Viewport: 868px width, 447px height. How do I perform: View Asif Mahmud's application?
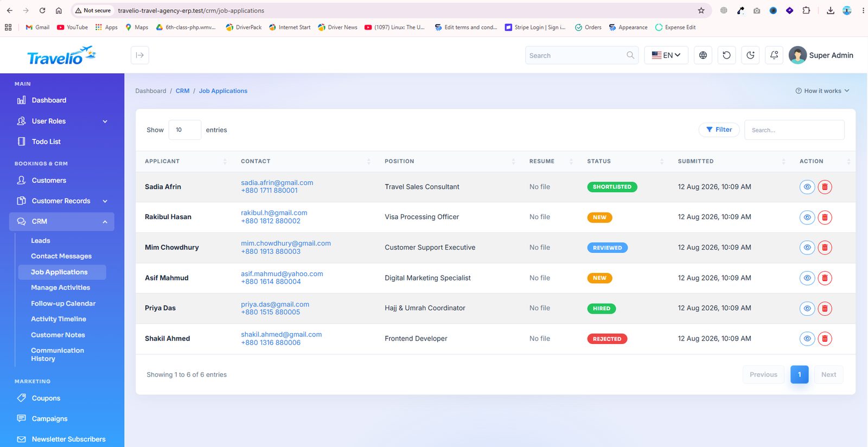tap(807, 278)
